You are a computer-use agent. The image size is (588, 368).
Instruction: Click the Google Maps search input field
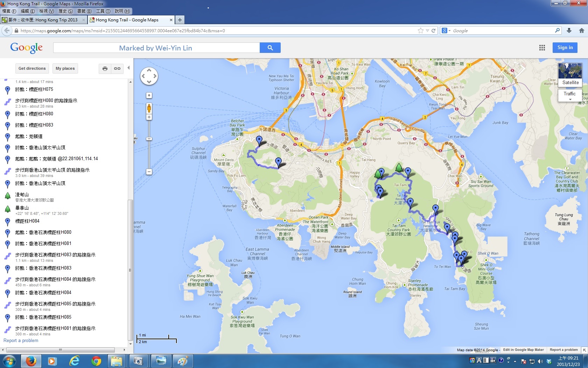coord(156,48)
